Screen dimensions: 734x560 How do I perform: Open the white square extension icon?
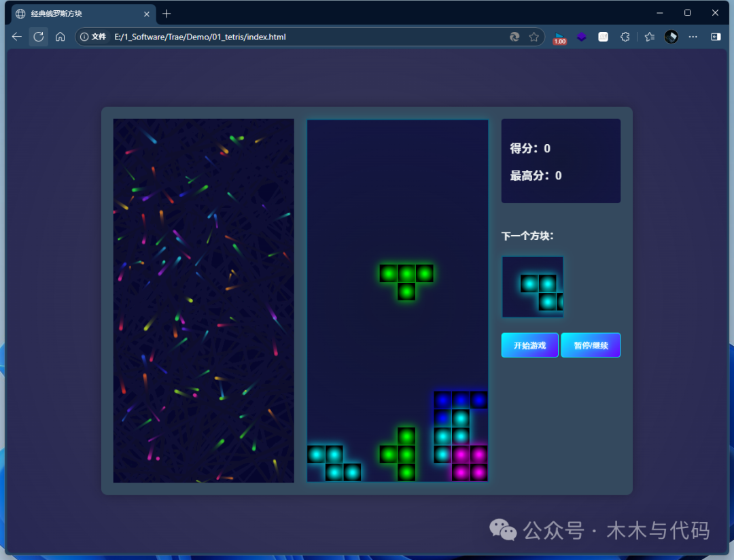[603, 37]
